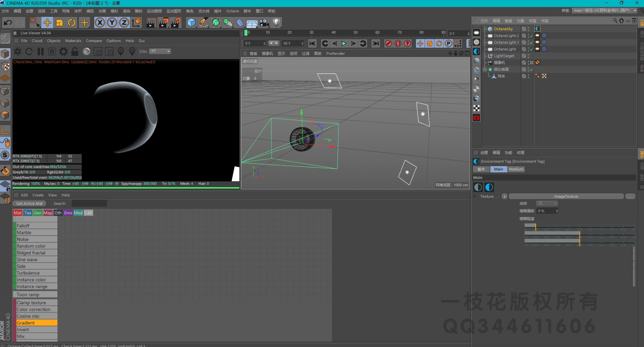Open the Edit Render Settings icon
This screenshot has width=644, height=347.
point(176,23)
